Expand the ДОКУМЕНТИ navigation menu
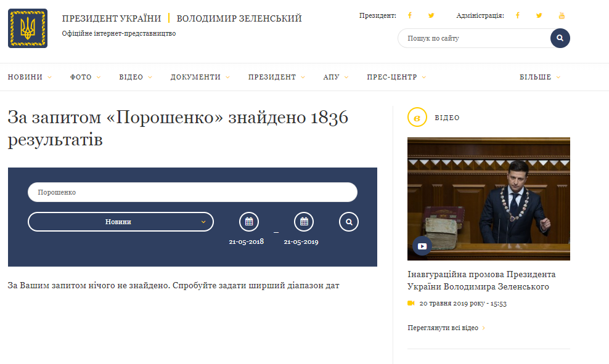This screenshot has width=609, height=364. 200,78
